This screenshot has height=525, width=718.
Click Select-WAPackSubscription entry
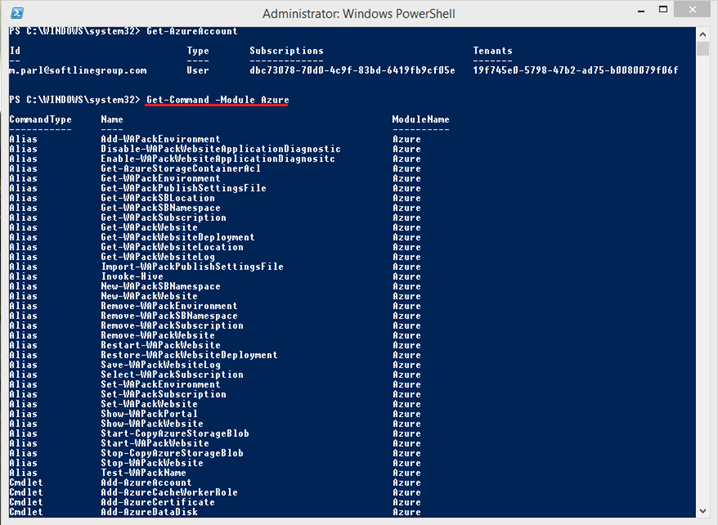172,375
